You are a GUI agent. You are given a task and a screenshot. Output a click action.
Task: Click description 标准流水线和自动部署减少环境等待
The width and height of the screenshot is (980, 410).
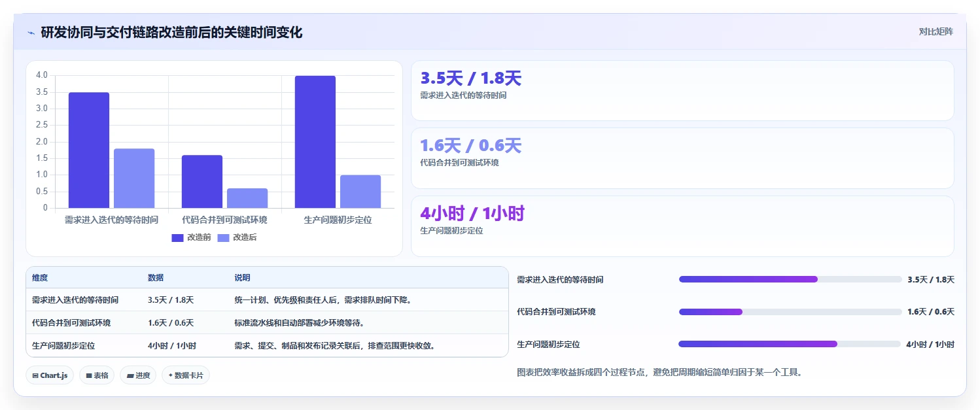(300, 323)
